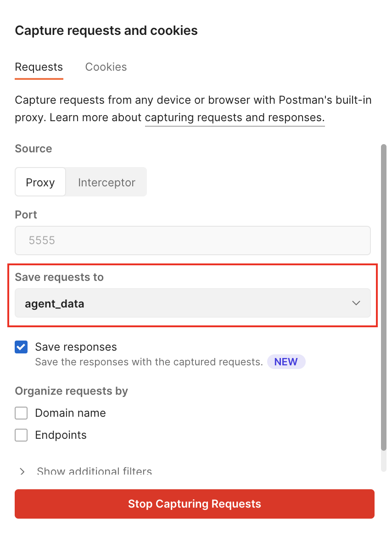Open the capturing requests and responses link
The width and height of the screenshot is (392, 537).
coord(235,117)
